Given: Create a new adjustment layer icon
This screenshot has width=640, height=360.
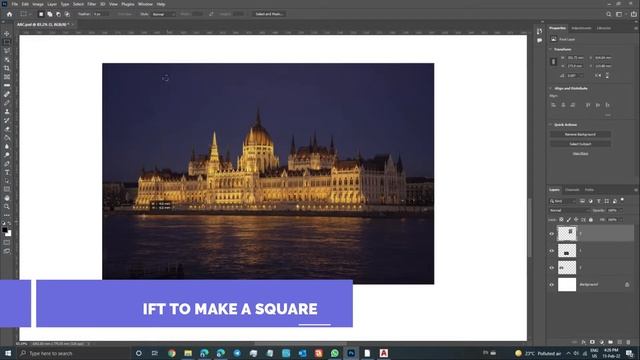Looking at the screenshot, I should (x=601, y=342).
